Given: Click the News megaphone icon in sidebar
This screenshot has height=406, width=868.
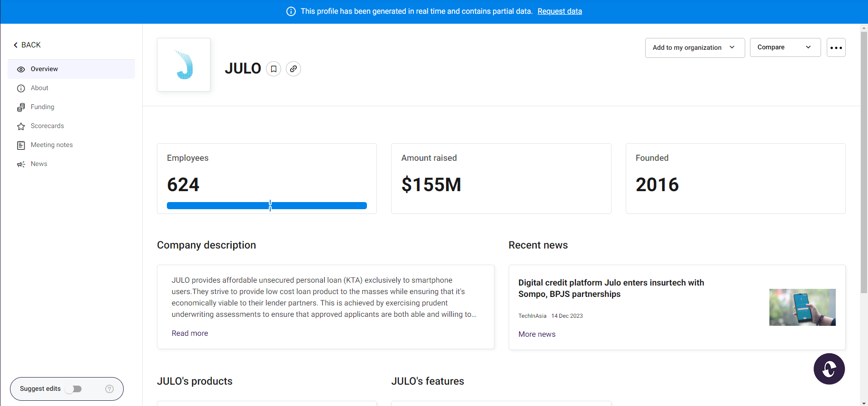Looking at the screenshot, I should pyautogui.click(x=21, y=164).
